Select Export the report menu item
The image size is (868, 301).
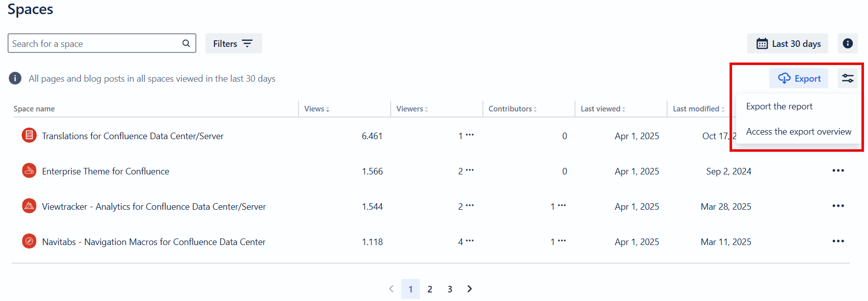pos(779,106)
